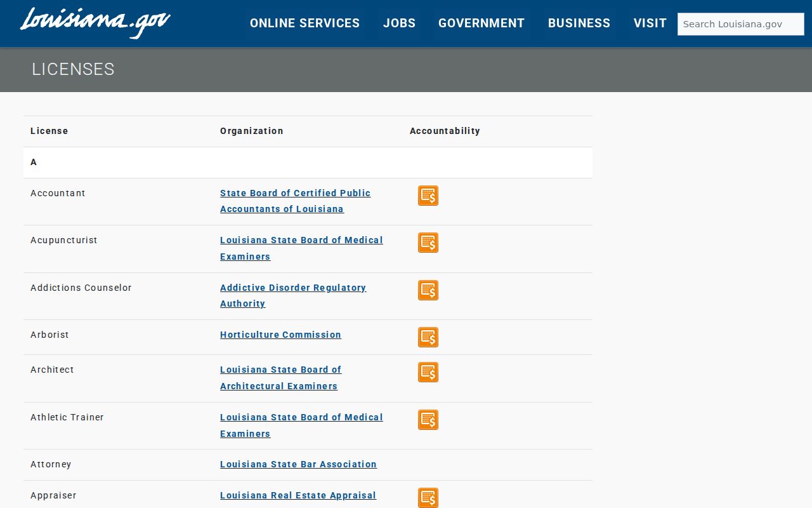This screenshot has width=812, height=508.
Task: Open the Government menu item
Action: pyautogui.click(x=481, y=23)
